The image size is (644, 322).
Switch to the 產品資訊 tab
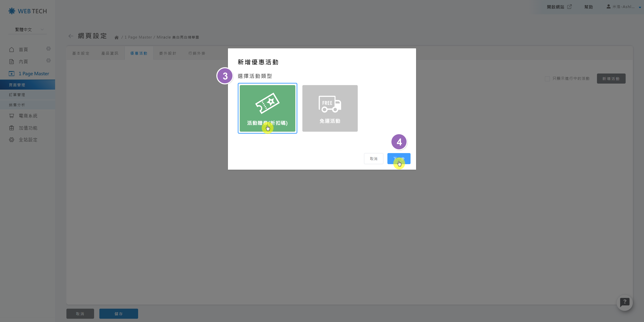(110, 53)
